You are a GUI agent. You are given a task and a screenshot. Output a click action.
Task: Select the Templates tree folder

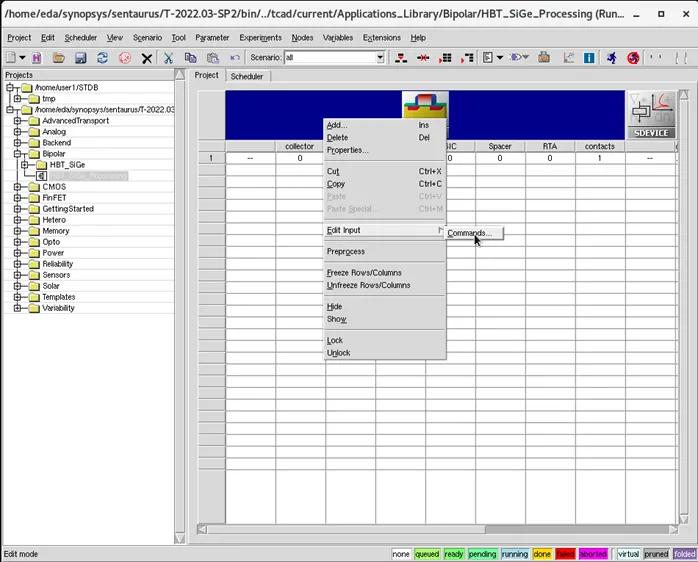[59, 297]
